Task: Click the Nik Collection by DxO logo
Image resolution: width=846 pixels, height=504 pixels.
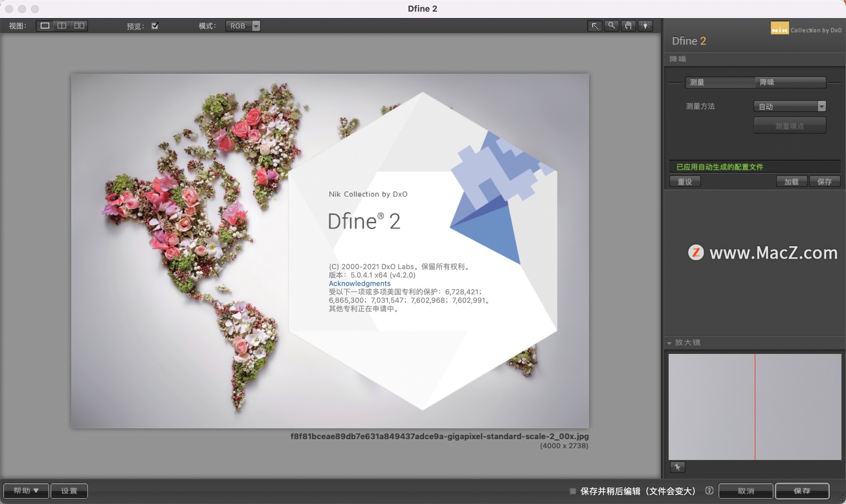Action: (x=806, y=29)
